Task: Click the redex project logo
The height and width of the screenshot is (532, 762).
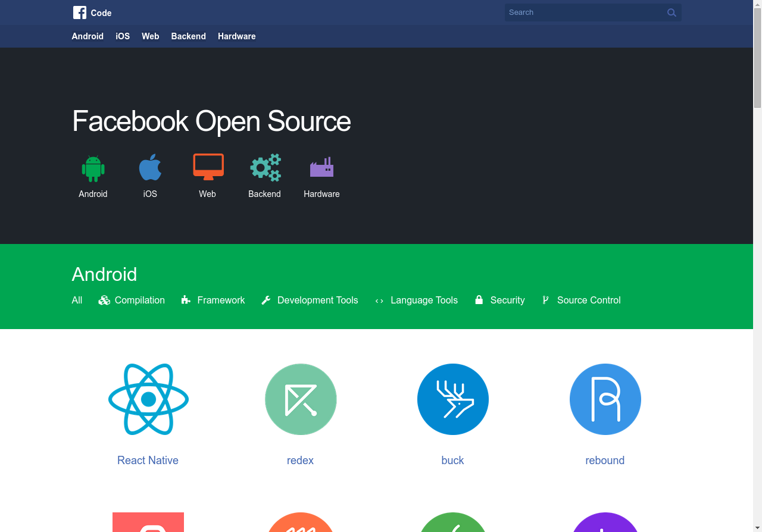Action: point(301,399)
